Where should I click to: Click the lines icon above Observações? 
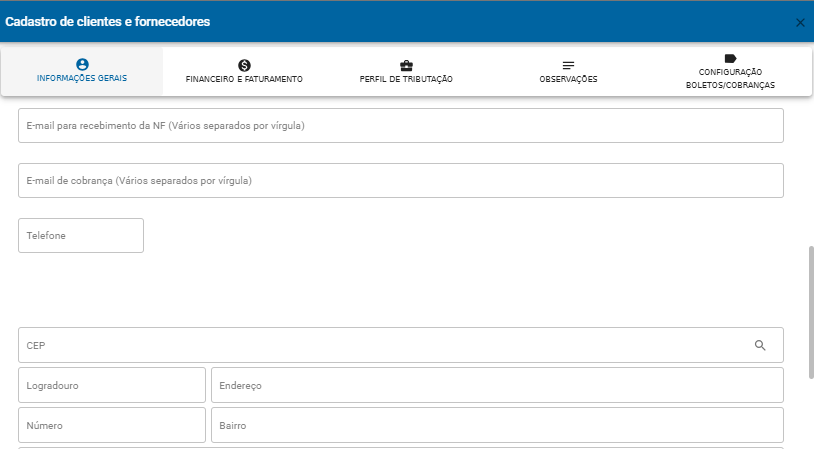(x=568, y=65)
